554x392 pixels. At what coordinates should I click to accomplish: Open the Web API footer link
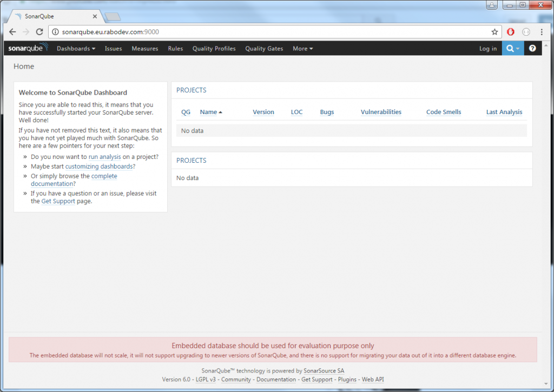[373, 379]
